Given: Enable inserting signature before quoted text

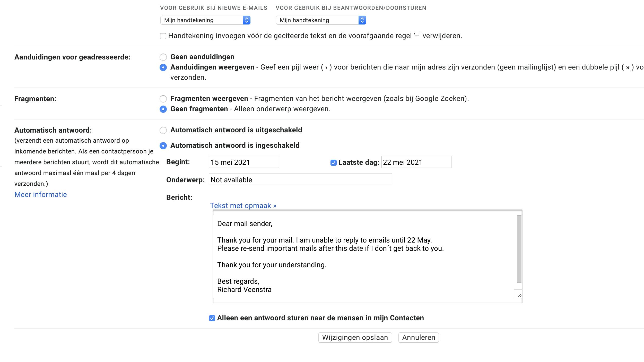Looking at the screenshot, I should click(x=163, y=36).
